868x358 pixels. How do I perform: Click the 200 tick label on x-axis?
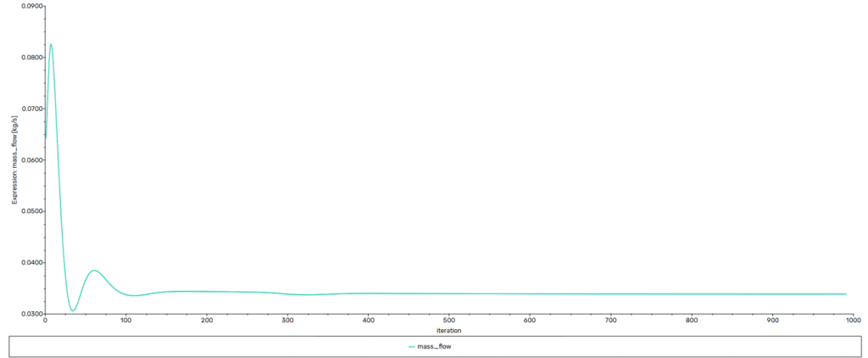207,320
